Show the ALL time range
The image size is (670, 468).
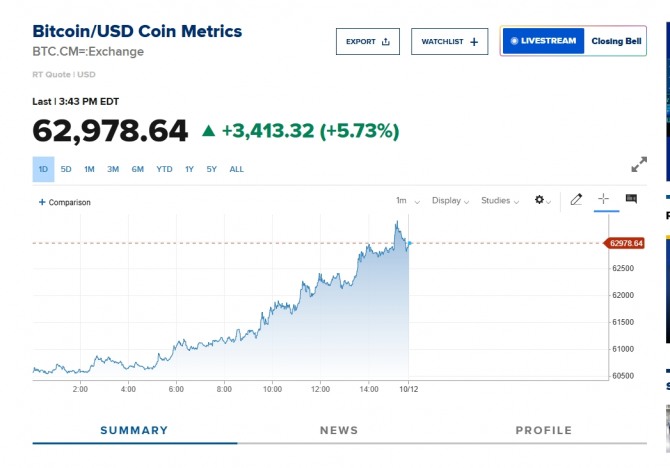(x=237, y=169)
